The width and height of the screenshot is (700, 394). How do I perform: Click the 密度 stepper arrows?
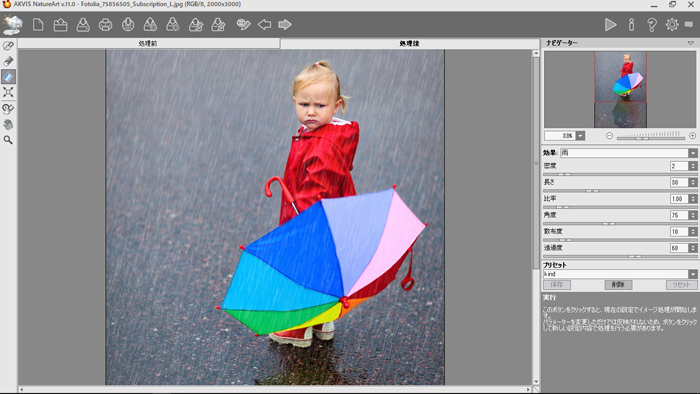coord(693,166)
